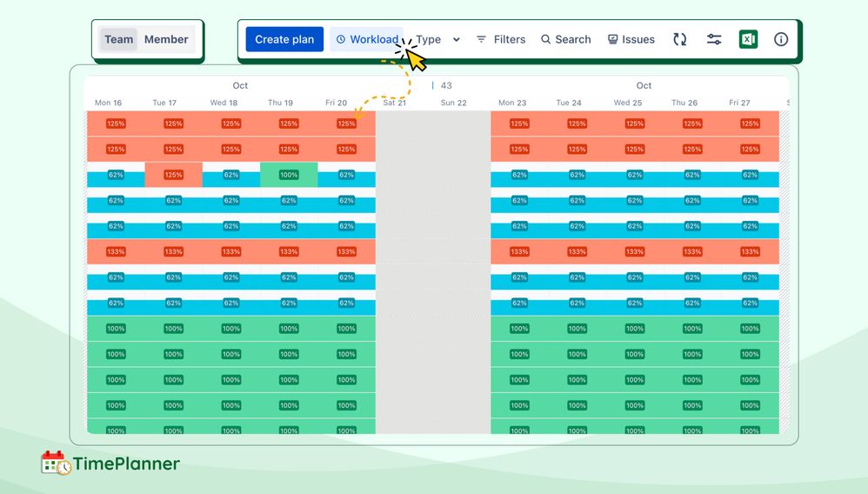Click the TimePlanner calendar logo
The image size is (868, 494).
(57, 464)
